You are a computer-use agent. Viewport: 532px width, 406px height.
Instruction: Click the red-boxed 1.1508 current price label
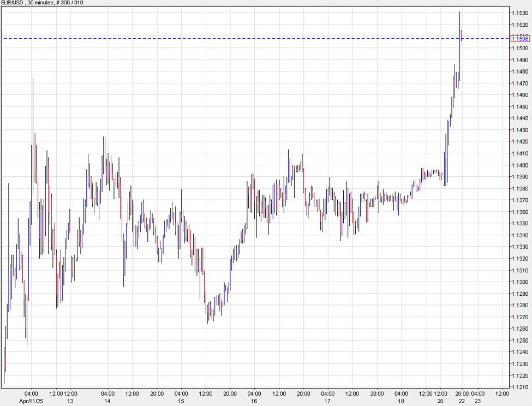pos(519,38)
